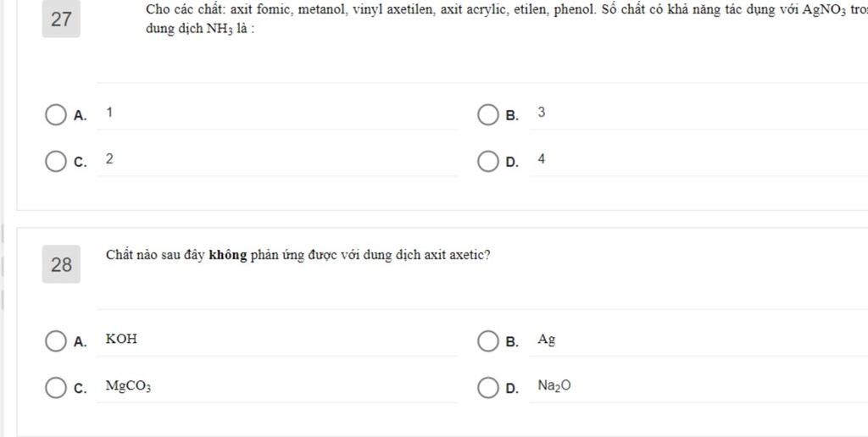Image resolution: width=868 pixels, height=437 pixels.
Task: Pick radio button B beside Ag
Action: [x=487, y=341]
